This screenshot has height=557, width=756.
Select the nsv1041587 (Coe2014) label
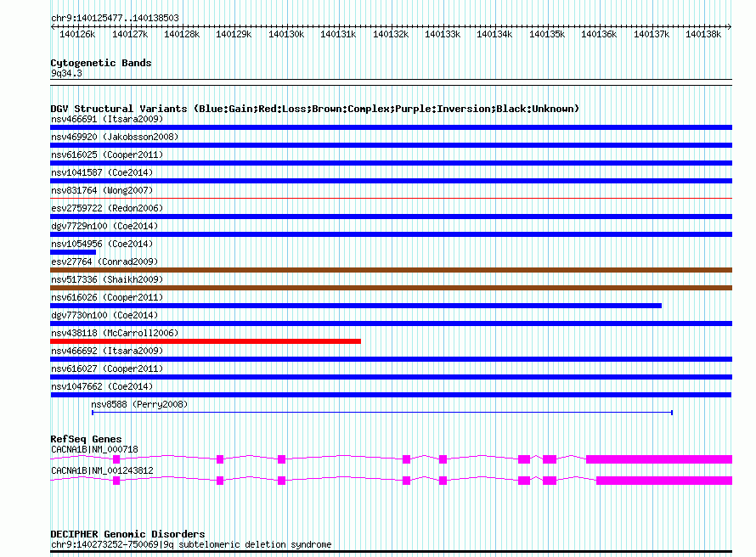coord(102,172)
